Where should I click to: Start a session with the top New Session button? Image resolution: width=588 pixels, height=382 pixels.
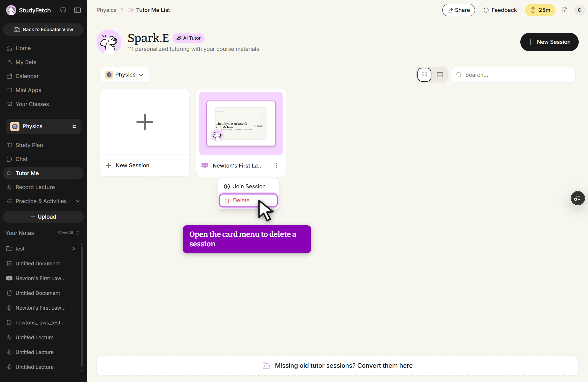pos(549,42)
